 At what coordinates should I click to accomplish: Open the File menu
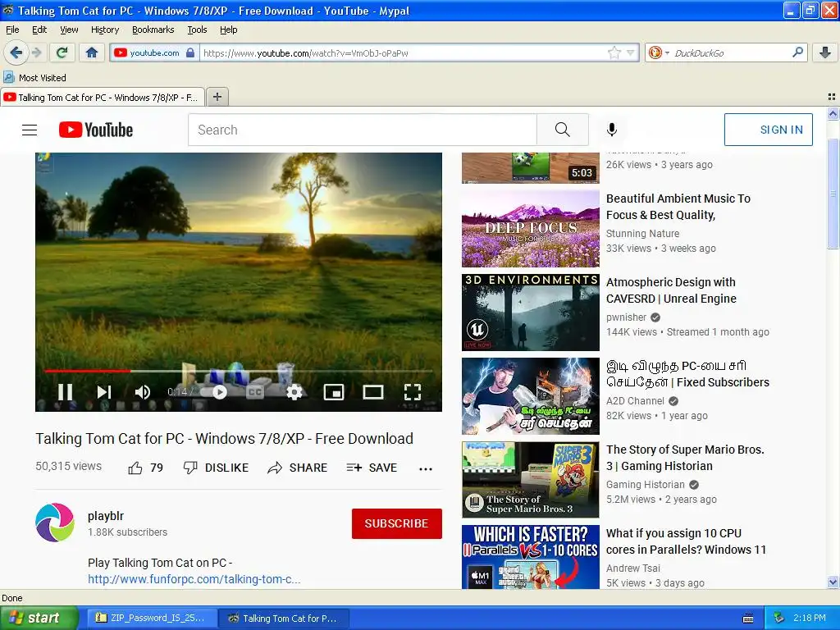pyautogui.click(x=12, y=30)
